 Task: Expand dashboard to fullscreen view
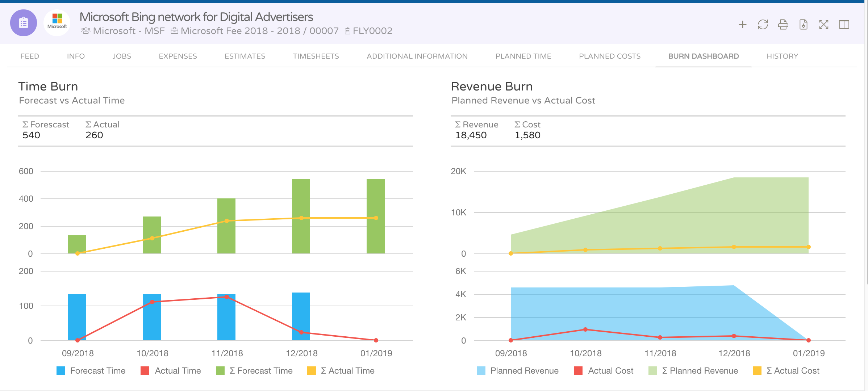click(824, 24)
